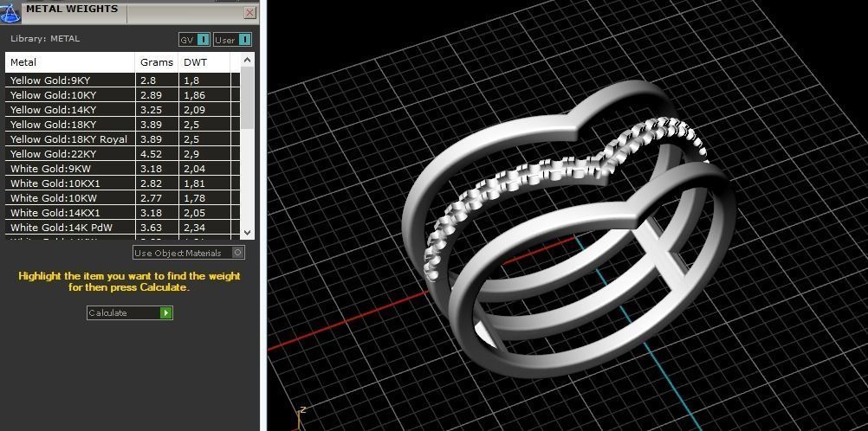Screen dimensions: 868x431
Task: Click the Calculate button
Action: click(130, 312)
